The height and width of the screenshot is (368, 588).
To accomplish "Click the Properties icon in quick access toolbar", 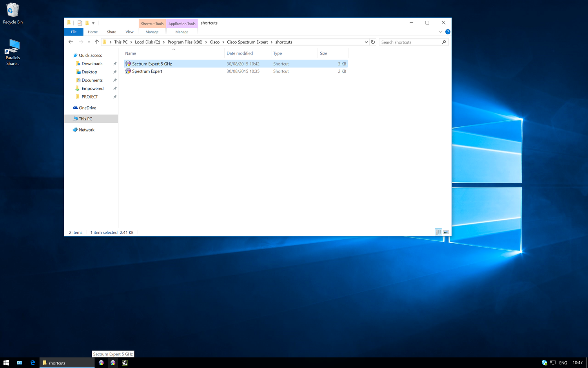I will coord(80,23).
